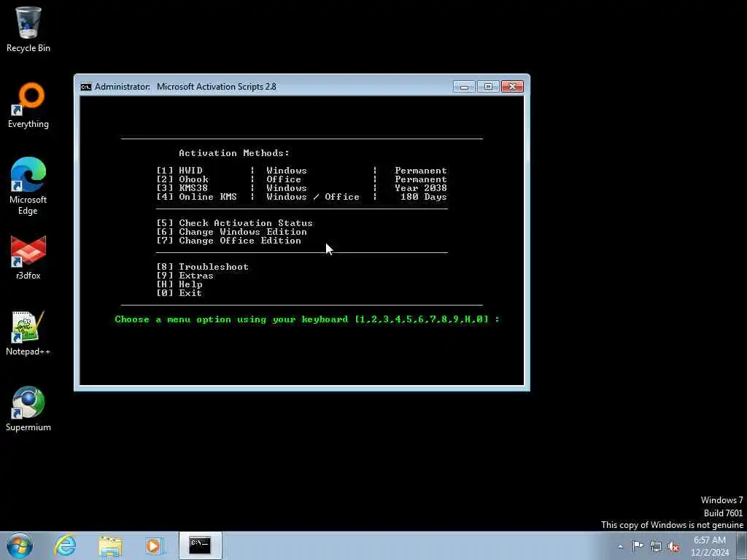Screen dimensions: 747x560
Task: Click the '[0] Exit' line
Action: coord(179,293)
